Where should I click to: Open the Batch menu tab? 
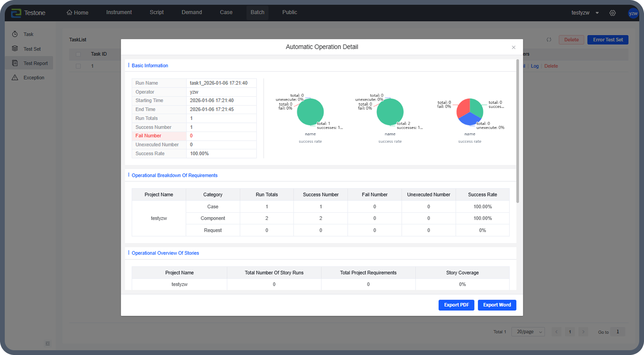257,12
